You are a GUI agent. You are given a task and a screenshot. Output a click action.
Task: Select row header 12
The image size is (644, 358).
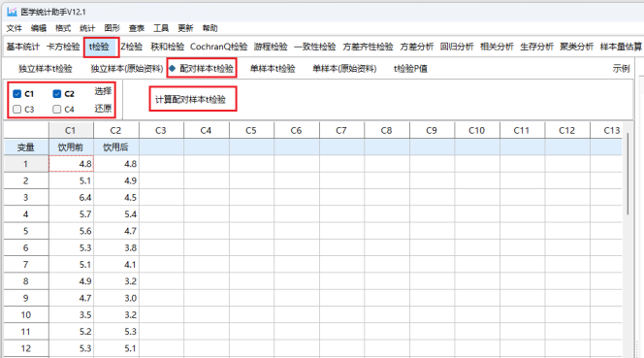[x=26, y=348]
